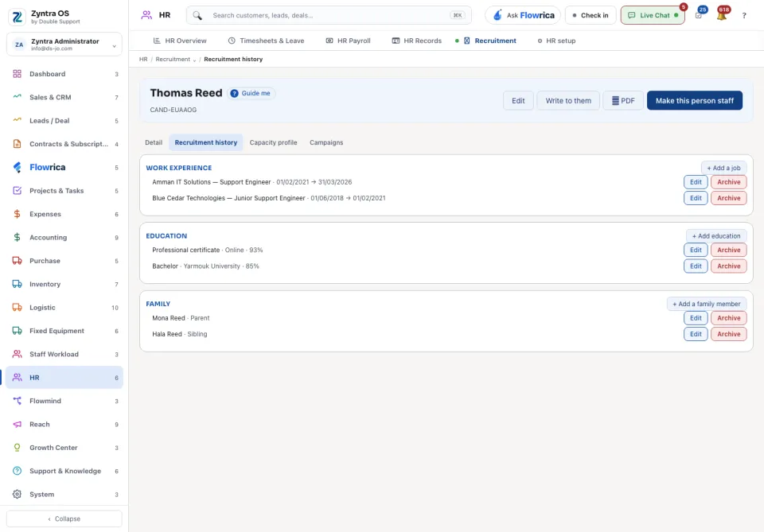Open the Logistic truck icon
This screenshot has height=532, width=764.
pyautogui.click(x=17, y=307)
